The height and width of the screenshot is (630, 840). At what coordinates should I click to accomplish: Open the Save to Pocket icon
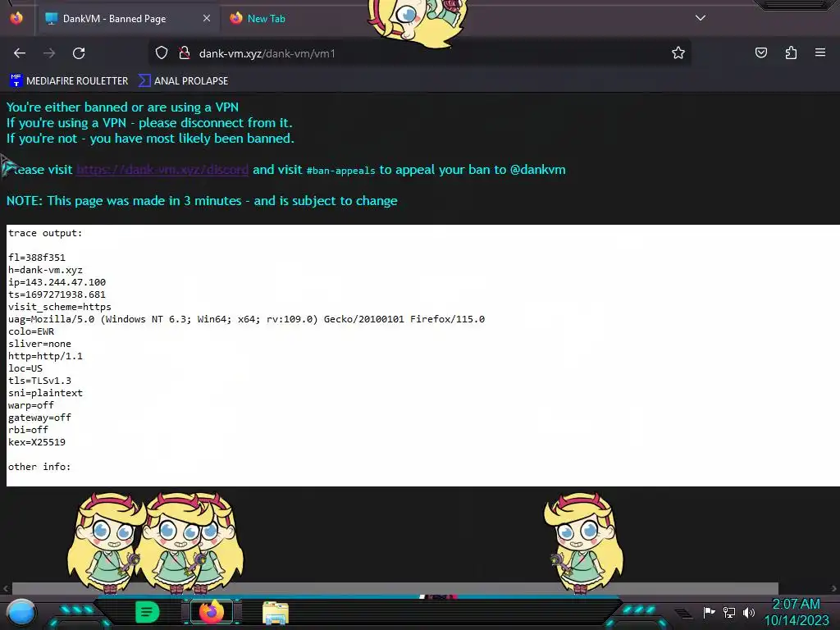click(761, 52)
